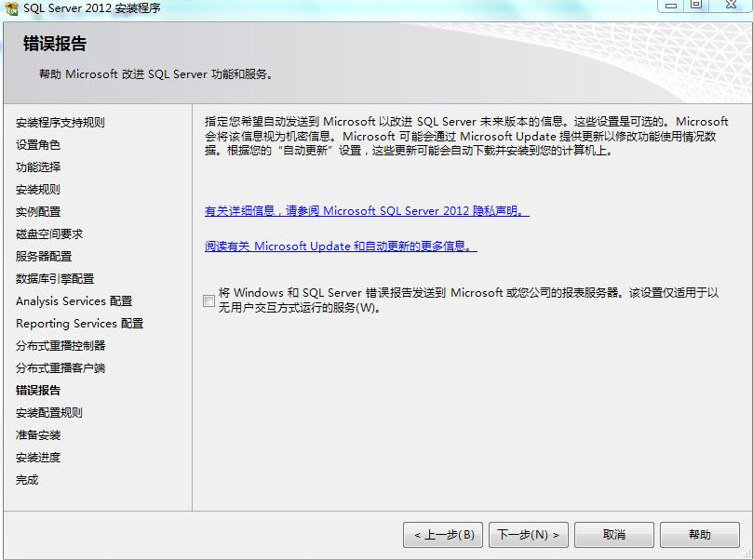
Task: Maximize the SQL Server 2012 setup window
Action: coord(696,6)
